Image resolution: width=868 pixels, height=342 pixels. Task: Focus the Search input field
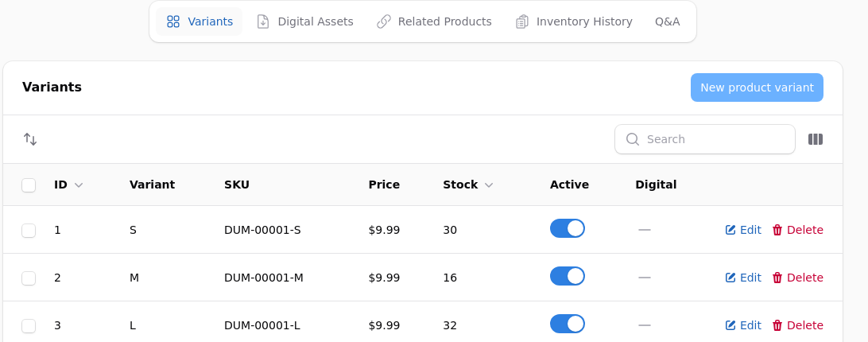click(705, 139)
